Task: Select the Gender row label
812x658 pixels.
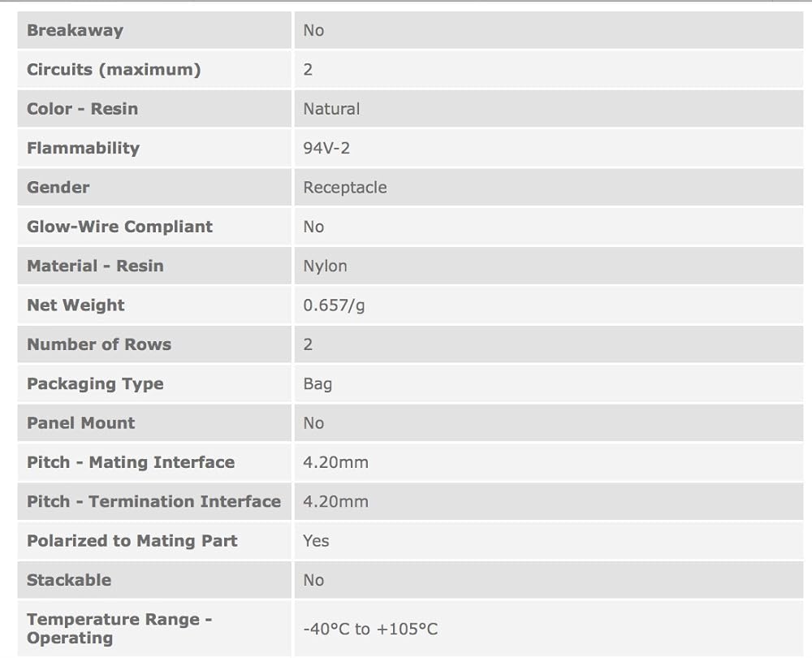Action: pyautogui.click(x=58, y=188)
